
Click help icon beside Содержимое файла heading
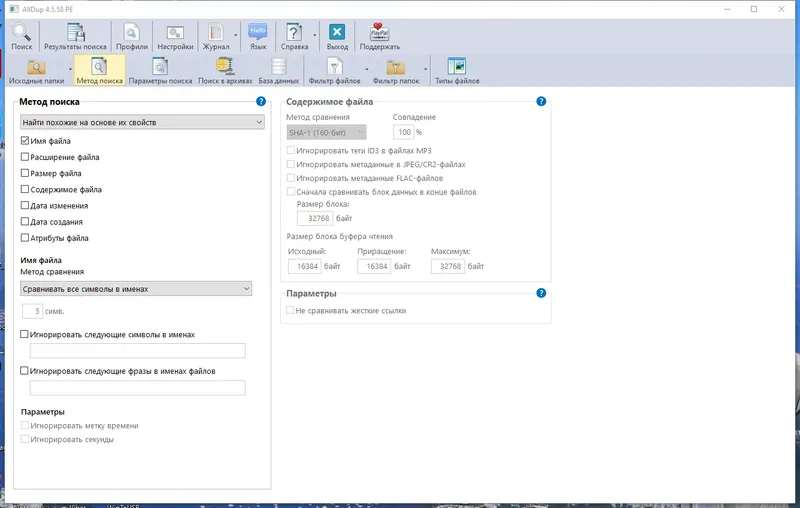point(541,101)
